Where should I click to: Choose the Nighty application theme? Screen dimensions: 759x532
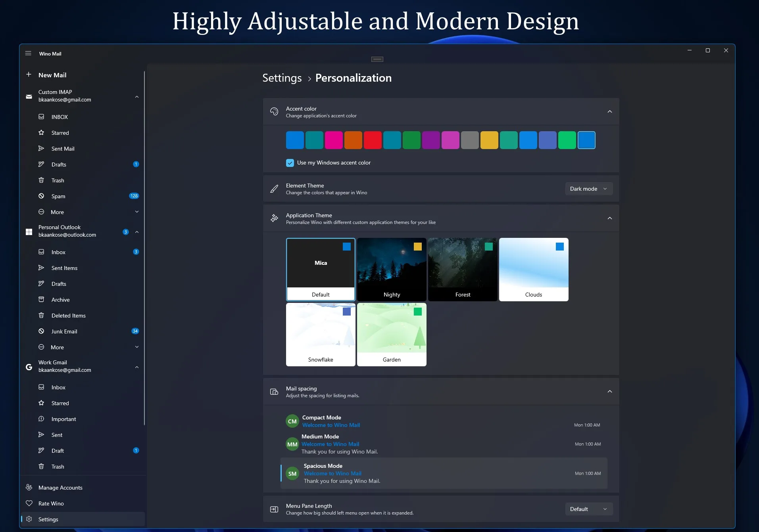pos(392,269)
